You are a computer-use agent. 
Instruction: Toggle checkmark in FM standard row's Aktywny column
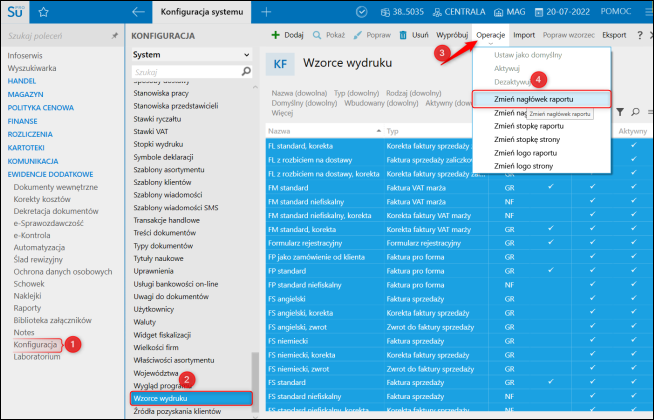point(634,186)
